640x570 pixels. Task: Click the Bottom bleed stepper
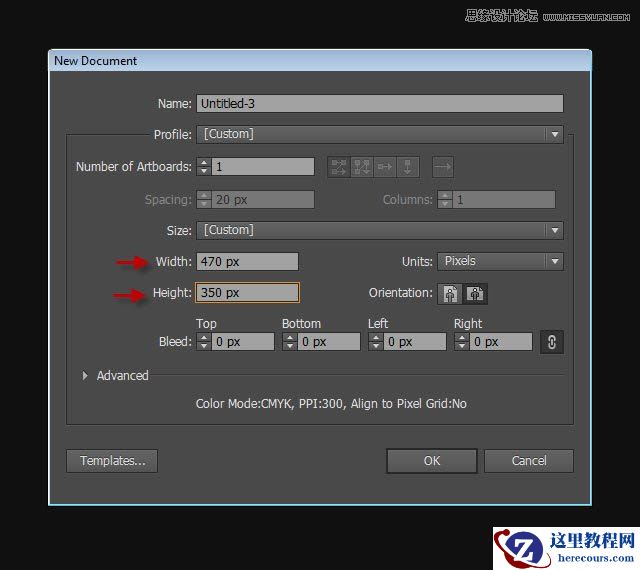tap(290, 342)
